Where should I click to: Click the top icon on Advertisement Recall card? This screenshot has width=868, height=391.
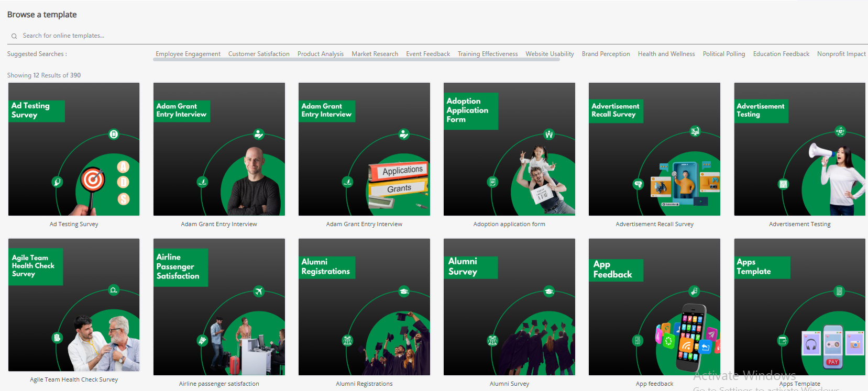(695, 131)
